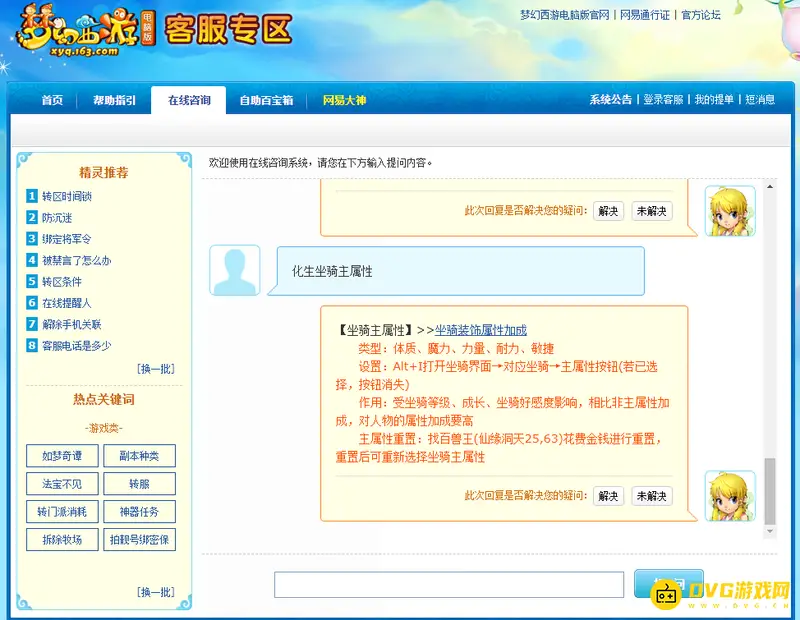Select recommended question 被禁言了怎么办
800x620 pixels.
coord(77,260)
